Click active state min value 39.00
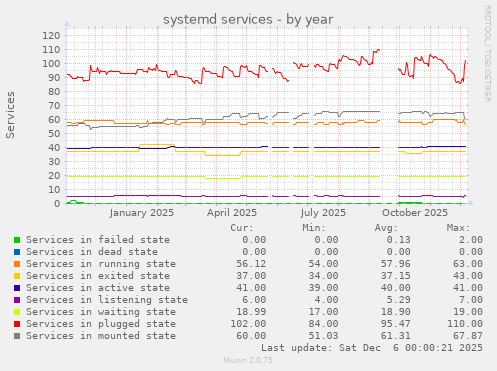497x371 pixels. click(323, 288)
